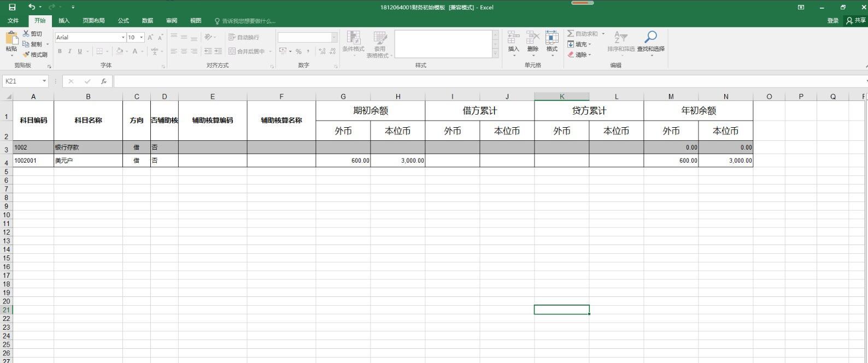Click Delete cells (删除) icon
This screenshot has height=363, width=868.
[x=533, y=43]
